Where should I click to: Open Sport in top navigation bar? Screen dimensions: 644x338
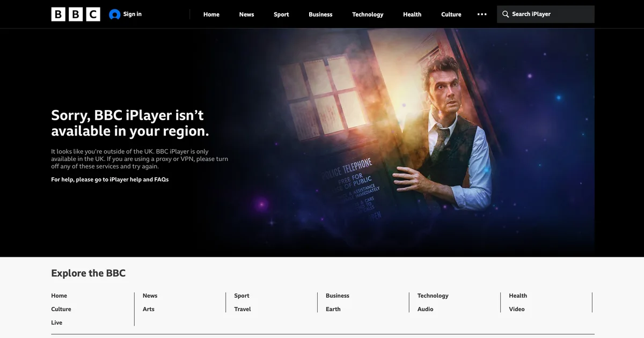(281, 14)
